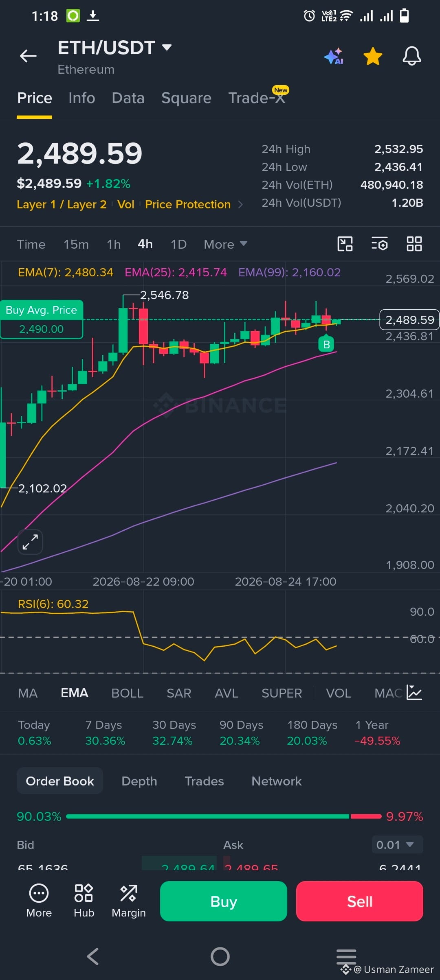Select the 1h interval
This screenshot has height=980, width=440.
114,244
